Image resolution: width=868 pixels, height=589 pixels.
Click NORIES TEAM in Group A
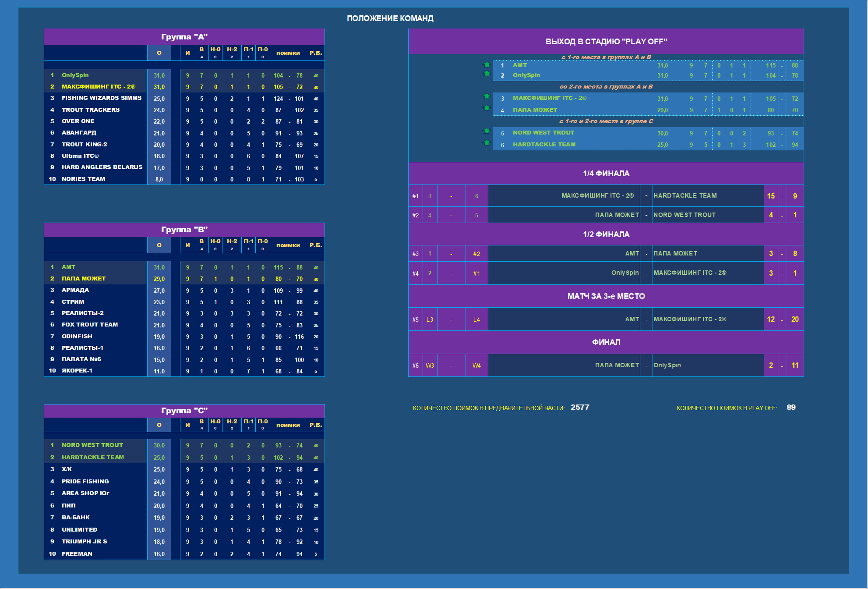tap(83, 179)
